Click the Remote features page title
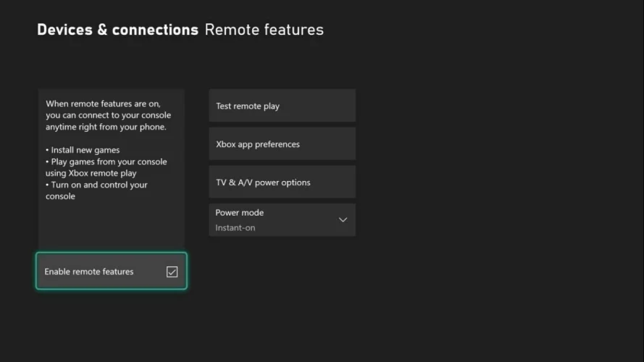 264,30
